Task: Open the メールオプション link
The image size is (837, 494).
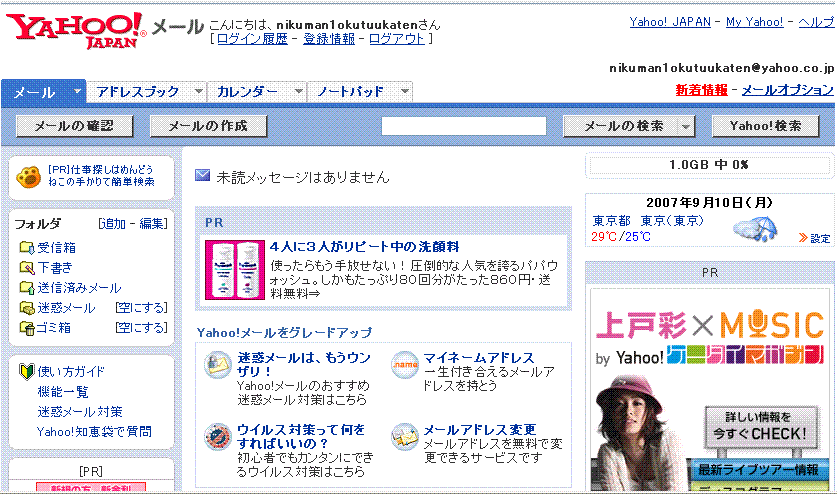Action: click(787, 90)
